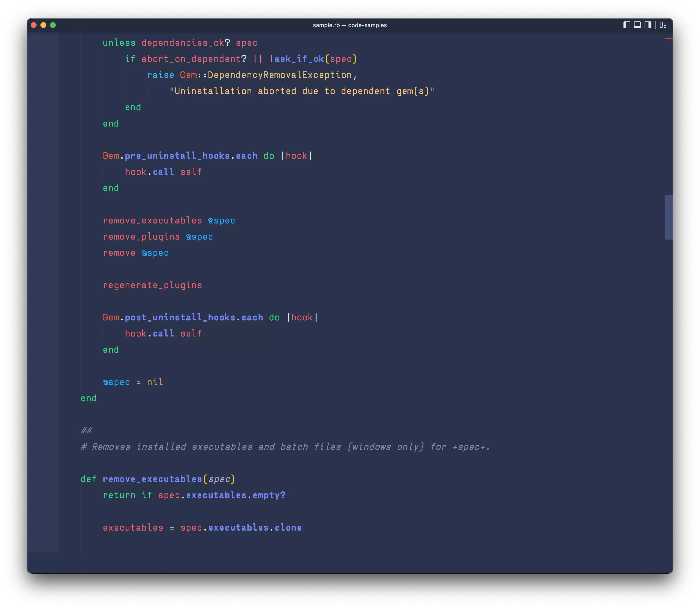Click the 'nil' literal
The width and height of the screenshot is (700, 609).
[155, 382]
